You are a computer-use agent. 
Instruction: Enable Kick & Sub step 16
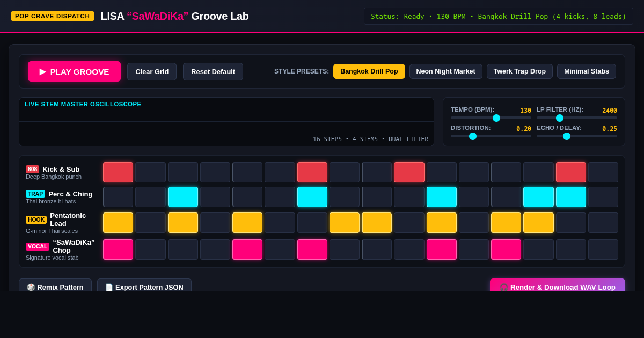coord(603,172)
